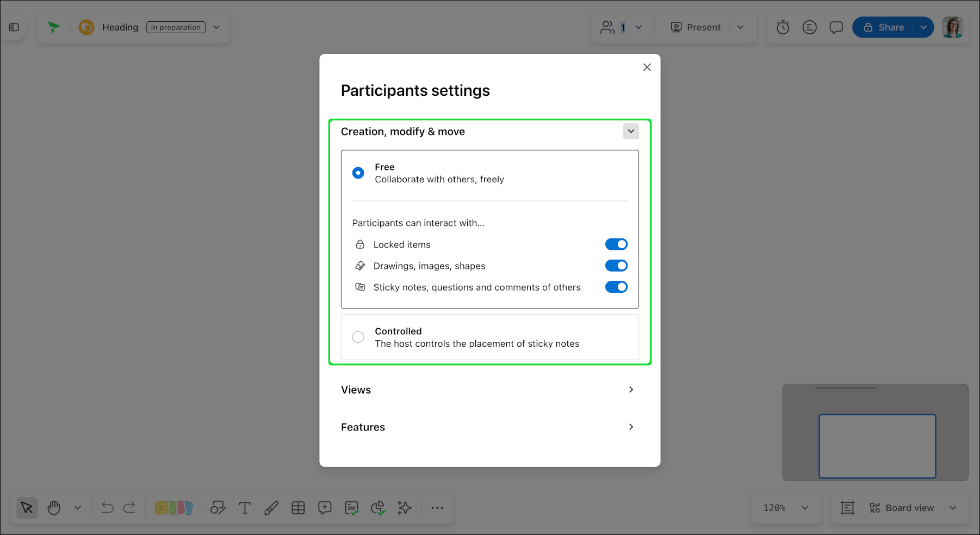Select the Free collaboration radio button
Screen dimensions: 980x535
click(358, 173)
